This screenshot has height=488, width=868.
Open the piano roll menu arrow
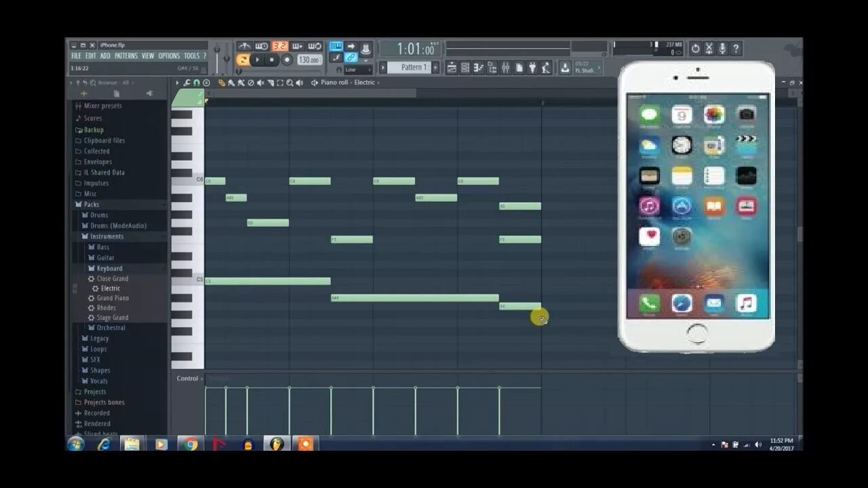pyautogui.click(x=178, y=83)
